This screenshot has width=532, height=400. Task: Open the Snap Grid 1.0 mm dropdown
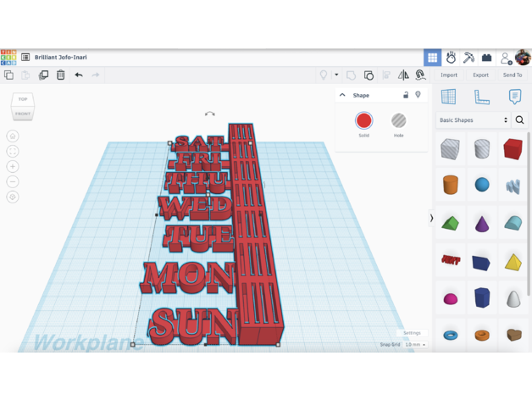point(414,345)
